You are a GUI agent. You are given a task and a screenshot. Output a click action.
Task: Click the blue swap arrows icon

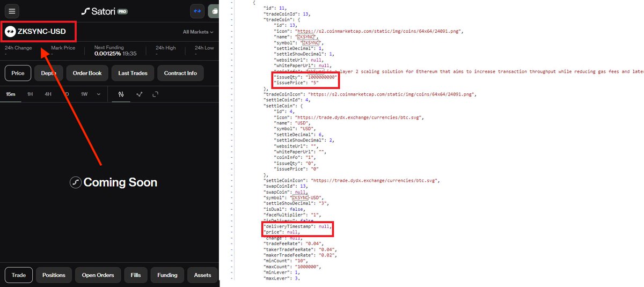coord(197,11)
